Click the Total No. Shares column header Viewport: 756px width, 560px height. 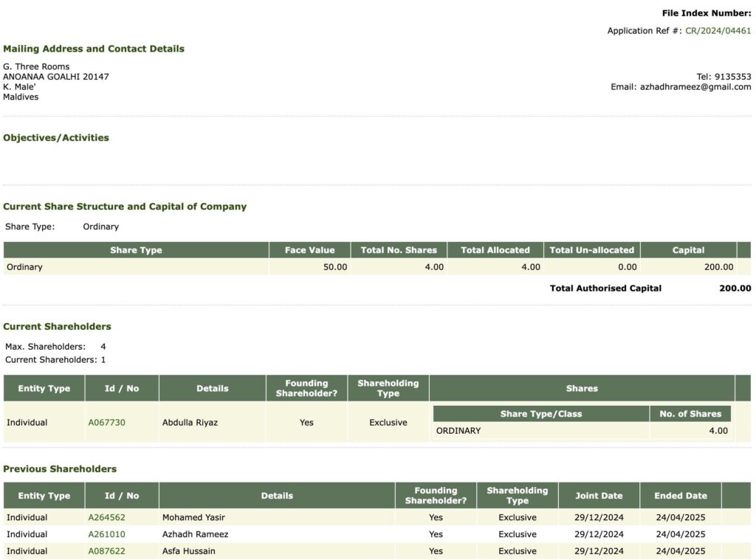click(x=399, y=250)
